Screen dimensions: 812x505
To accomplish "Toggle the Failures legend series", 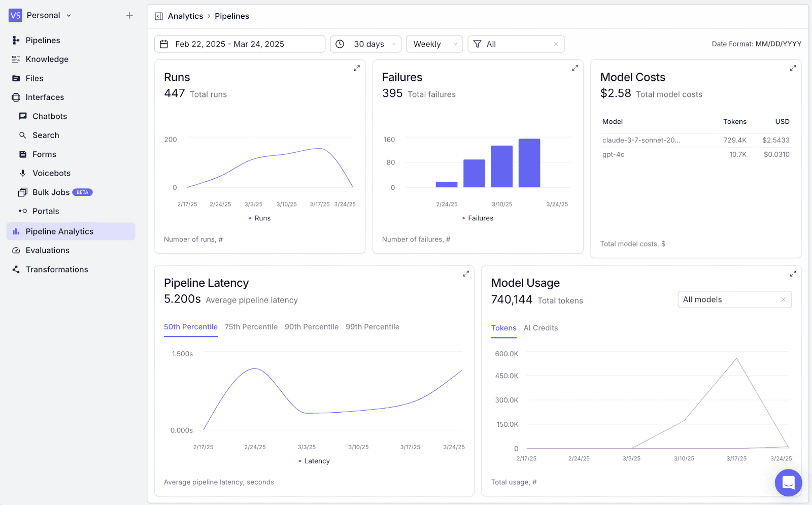I will pyautogui.click(x=478, y=218).
